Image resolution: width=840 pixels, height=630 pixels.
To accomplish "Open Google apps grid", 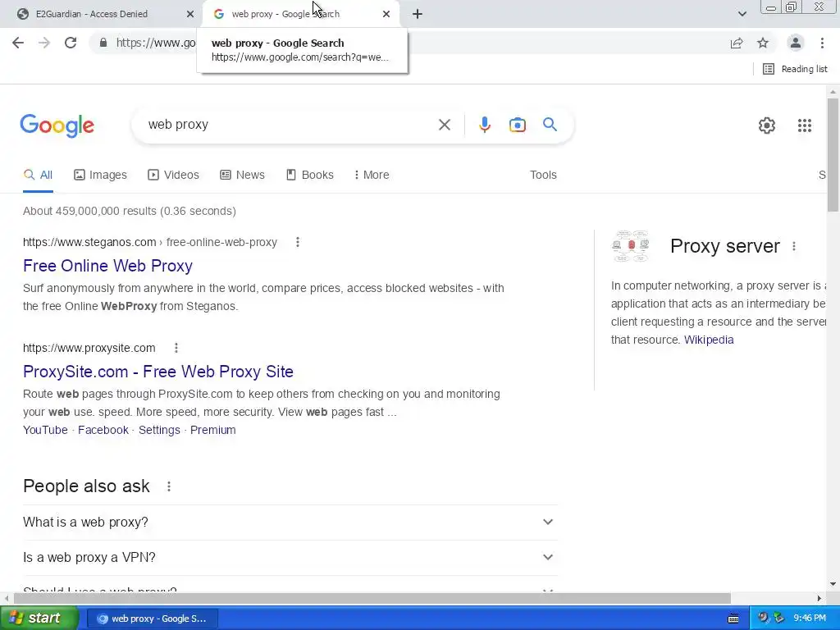I will [804, 126].
